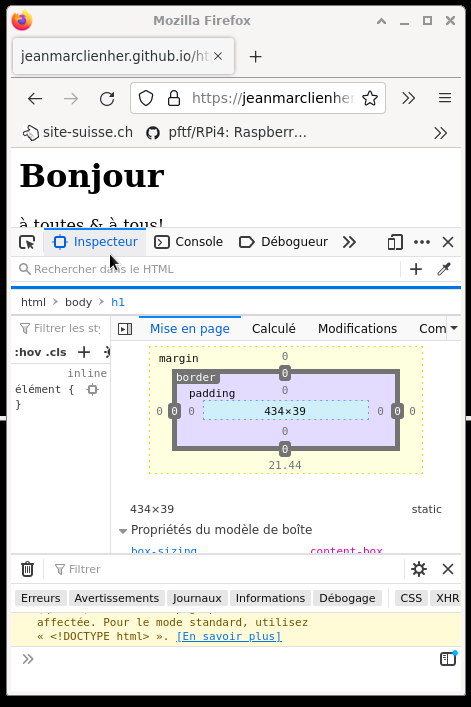Go forward with the browser forward arrow
This screenshot has width=471, height=707.
point(71,98)
